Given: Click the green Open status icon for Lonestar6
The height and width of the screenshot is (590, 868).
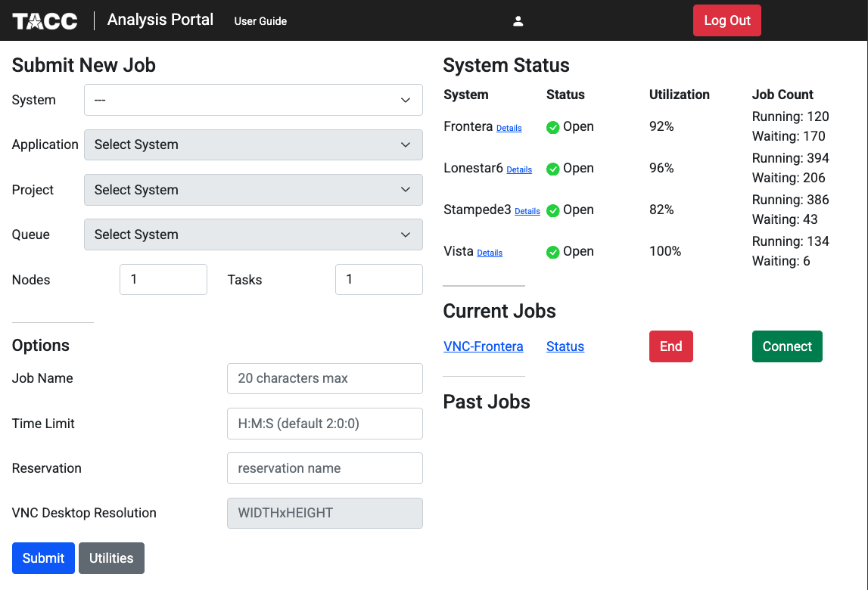Looking at the screenshot, I should 552,168.
